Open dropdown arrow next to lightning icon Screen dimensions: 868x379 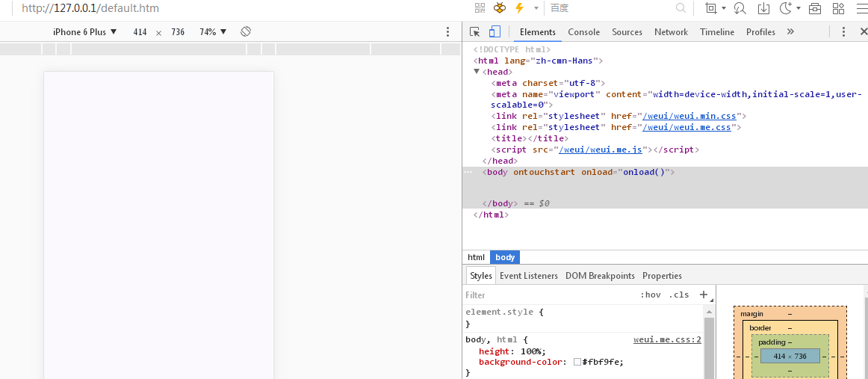(536, 8)
